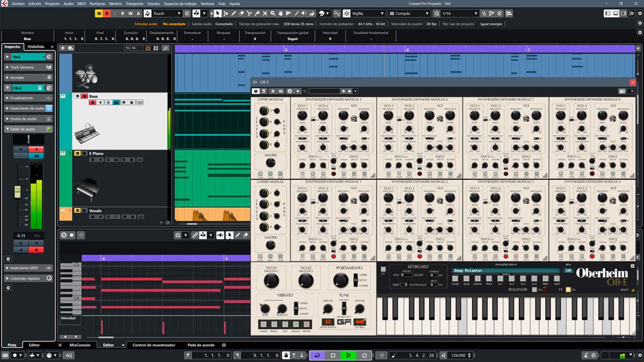Open the Control de muestreador tab
Screen dimensions: 644x362
click(x=154, y=345)
